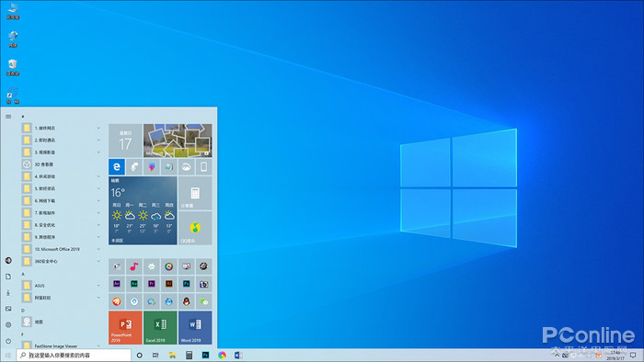This screenshot has height=362, width=644.
Task: Expand the folder numbered 6 in the app list
Action: [x=62, y=201]
